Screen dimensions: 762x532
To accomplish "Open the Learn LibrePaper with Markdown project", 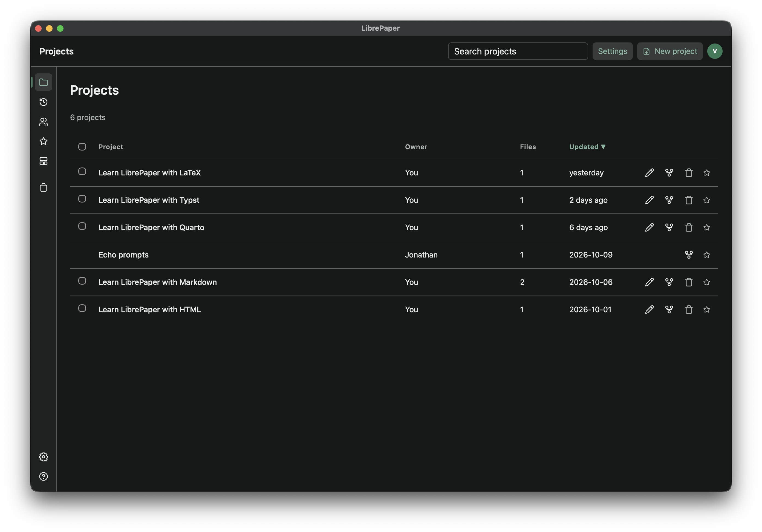I will coord(157,282).
